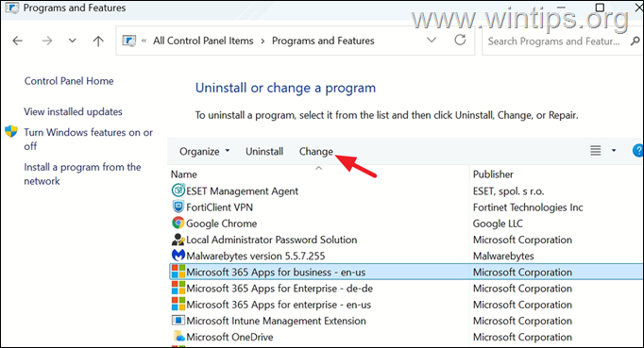Click the Change toolbar button
This screenshot has height=348, width=644.
tap(315, 152)
